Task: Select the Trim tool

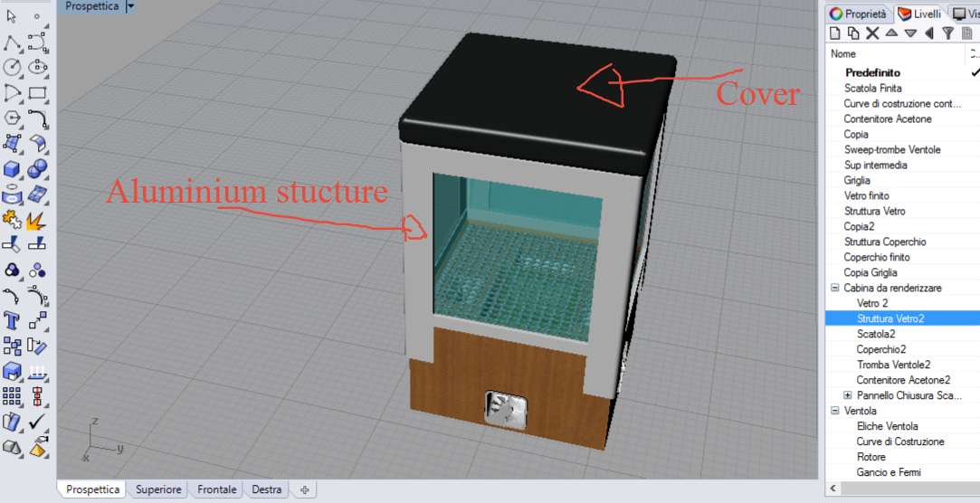Action: coord(12,245)
